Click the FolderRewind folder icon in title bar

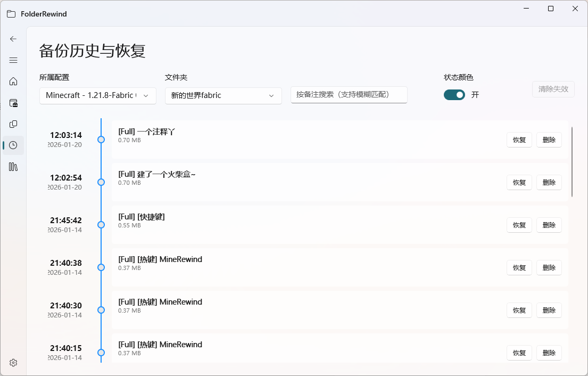coord(11,14)
